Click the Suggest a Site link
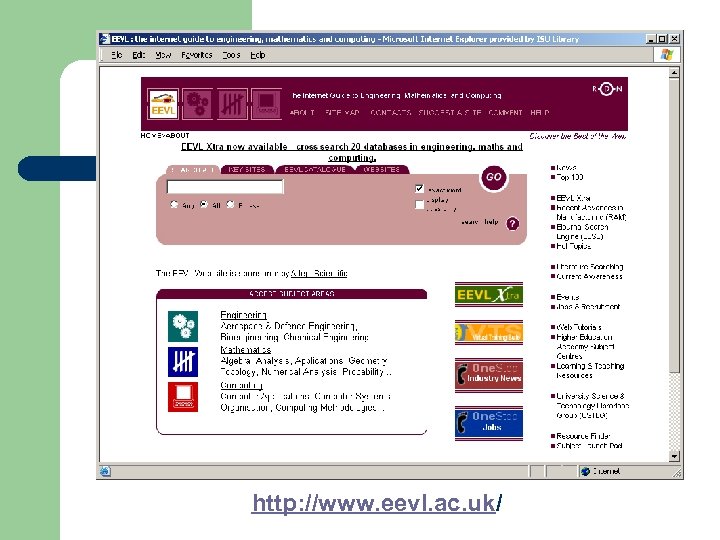Viewport: 720px width, 540px height. pyautogui.click(x=450, y=112)
